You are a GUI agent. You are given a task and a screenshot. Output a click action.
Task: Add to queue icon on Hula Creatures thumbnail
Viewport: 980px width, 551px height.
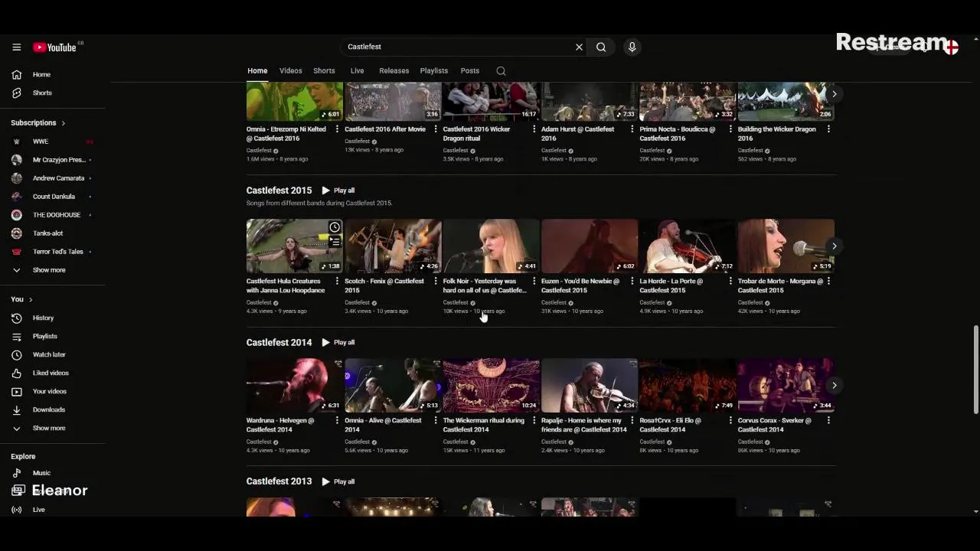tap(335, 242)
